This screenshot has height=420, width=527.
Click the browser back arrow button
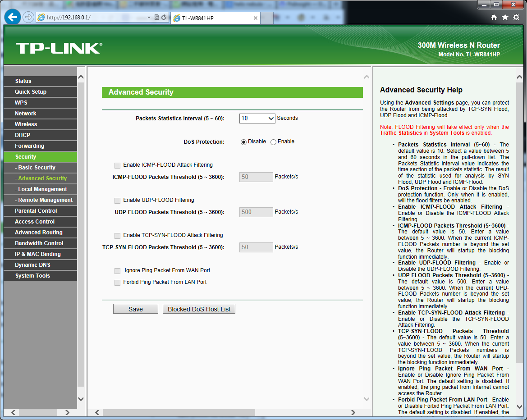[x=12, y=17]
